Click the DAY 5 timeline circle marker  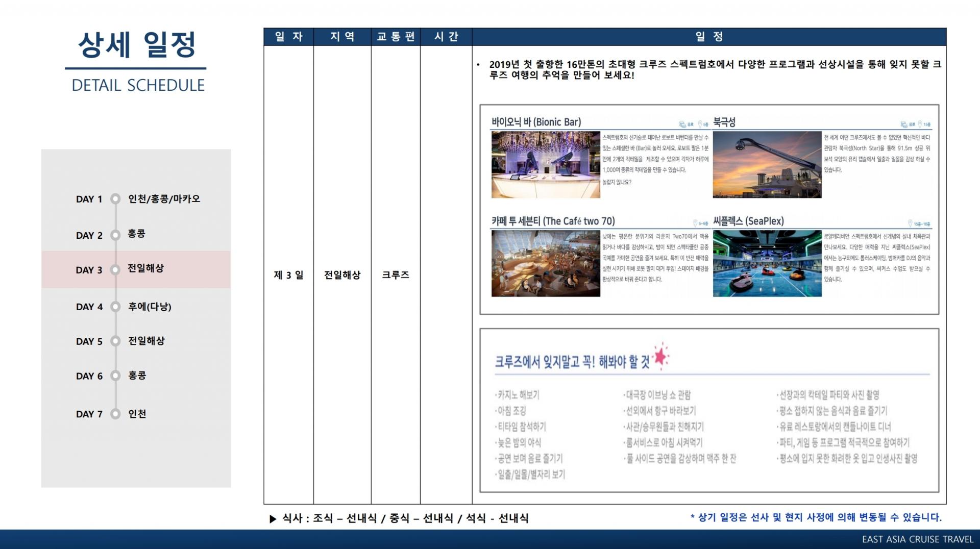[x=115, y=341]
